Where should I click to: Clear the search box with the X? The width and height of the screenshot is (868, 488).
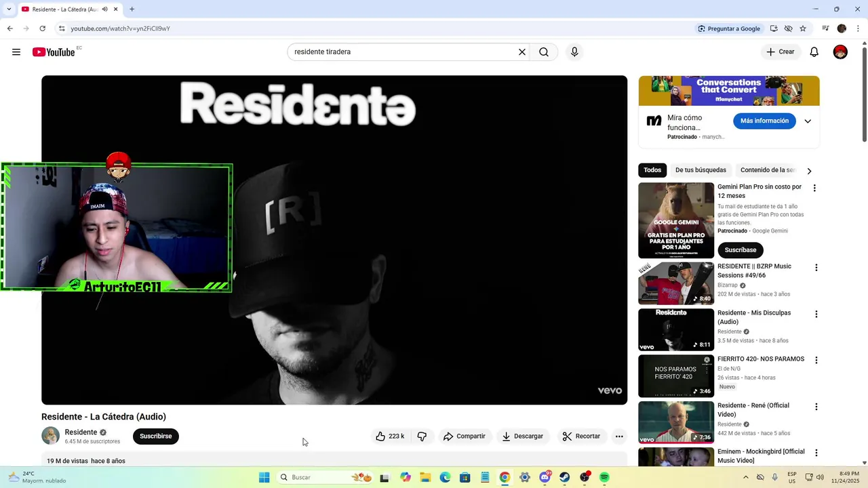[522, 52]
